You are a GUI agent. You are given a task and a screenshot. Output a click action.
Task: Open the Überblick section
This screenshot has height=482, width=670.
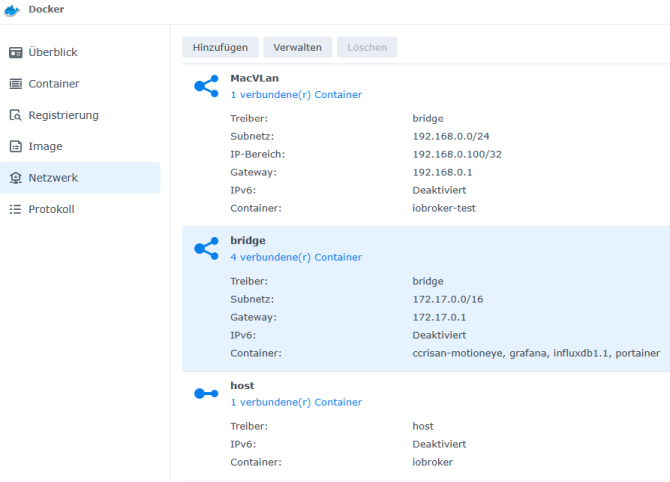[52, 52]
